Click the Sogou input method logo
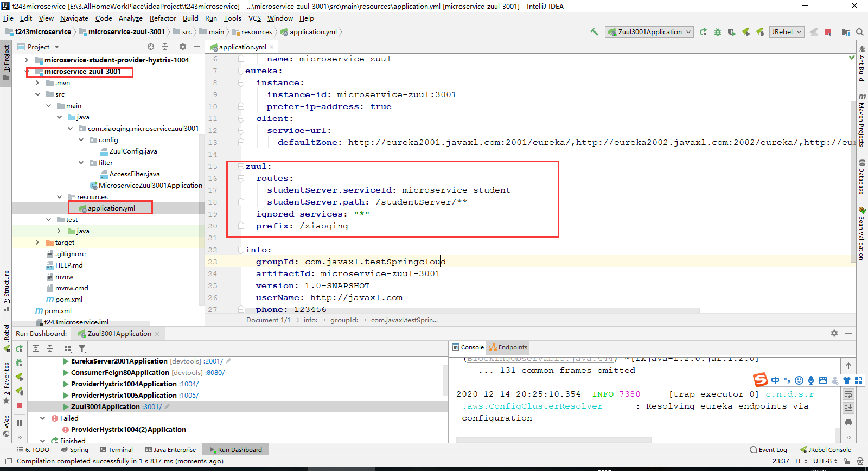Viewport: 868px width, 471px height. pos(761,380)
